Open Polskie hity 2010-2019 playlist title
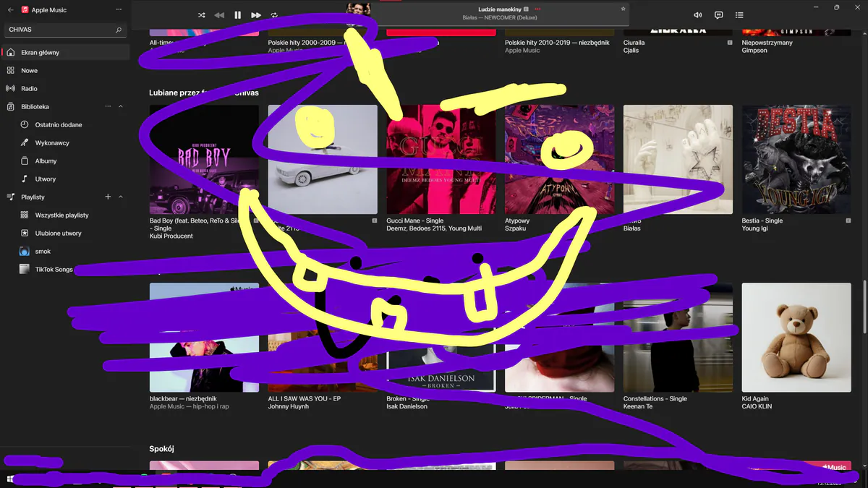Screen dimensions: 868x488 tap(557, 43)
